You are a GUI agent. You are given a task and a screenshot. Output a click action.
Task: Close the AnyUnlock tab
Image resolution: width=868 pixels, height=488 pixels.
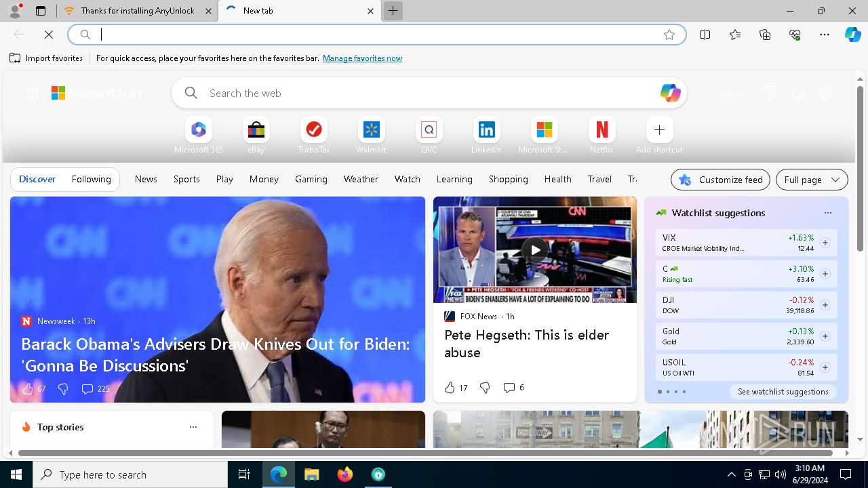[208, 11]
